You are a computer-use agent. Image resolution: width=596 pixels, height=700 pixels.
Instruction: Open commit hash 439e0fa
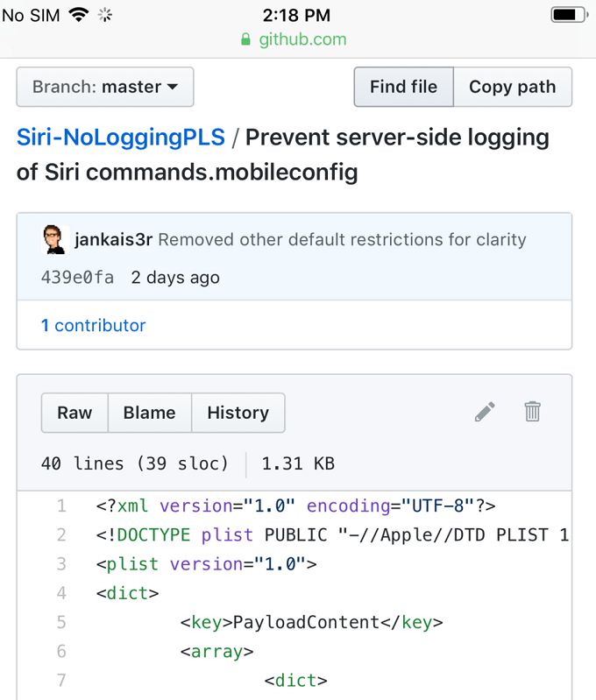[77, 278]
